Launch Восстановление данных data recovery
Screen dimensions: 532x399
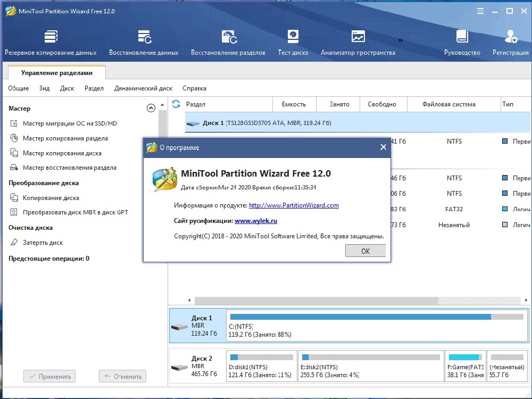[144, 43]
